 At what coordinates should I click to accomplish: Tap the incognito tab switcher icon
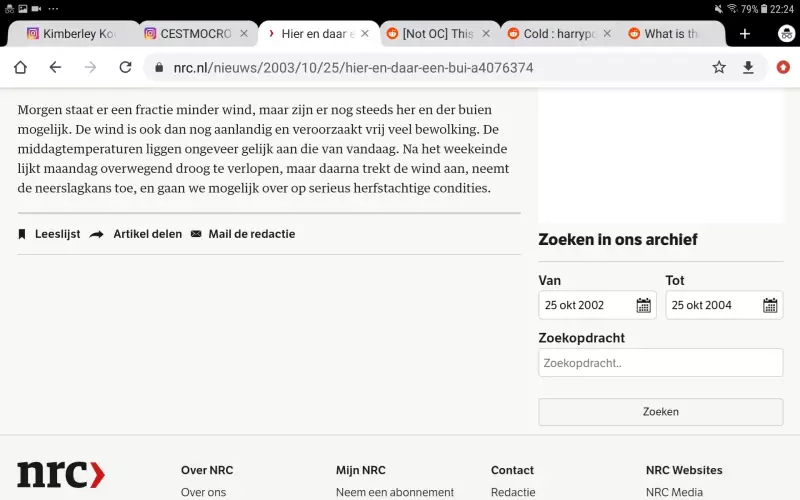coord(786,34)
